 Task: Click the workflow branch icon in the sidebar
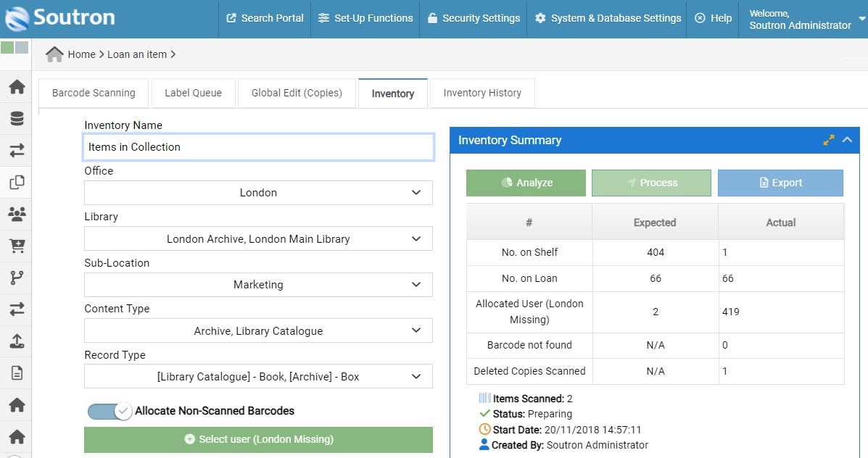click(16, 278)
